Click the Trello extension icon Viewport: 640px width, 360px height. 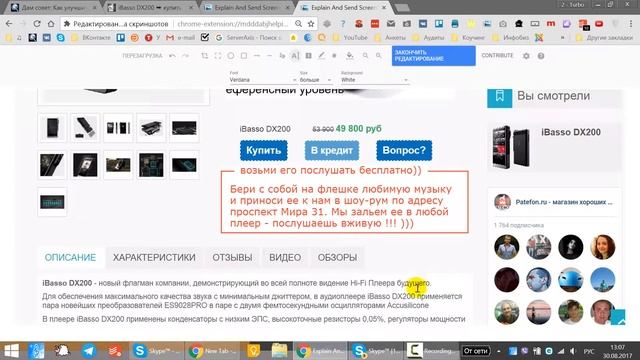click(439, 24)
